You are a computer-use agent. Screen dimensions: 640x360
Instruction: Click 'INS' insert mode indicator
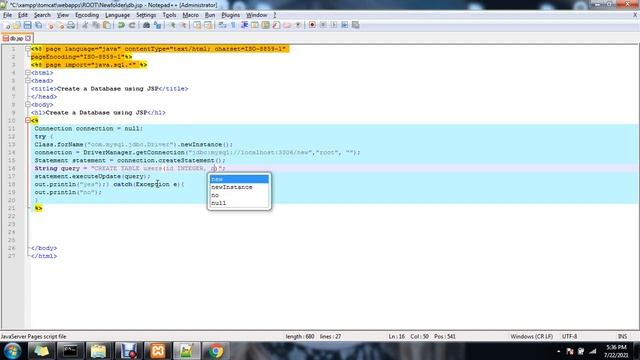(x=622, y=336)
